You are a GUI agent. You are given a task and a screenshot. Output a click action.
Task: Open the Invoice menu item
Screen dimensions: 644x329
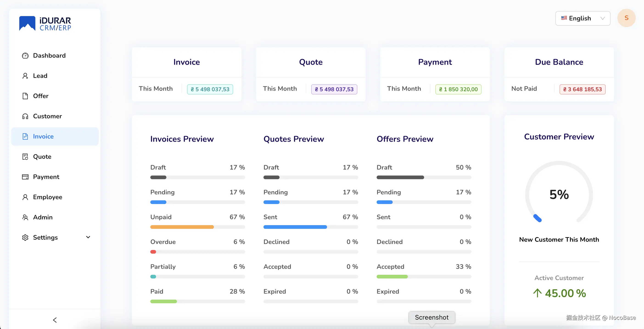pyautogui.click(x=43, y=136)
